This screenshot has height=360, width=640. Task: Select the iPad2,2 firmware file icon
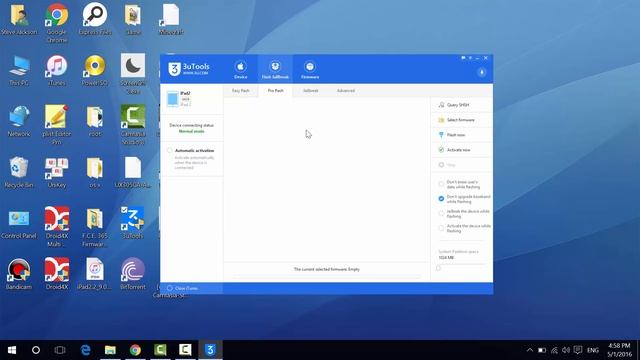click(x=95, y=274)
